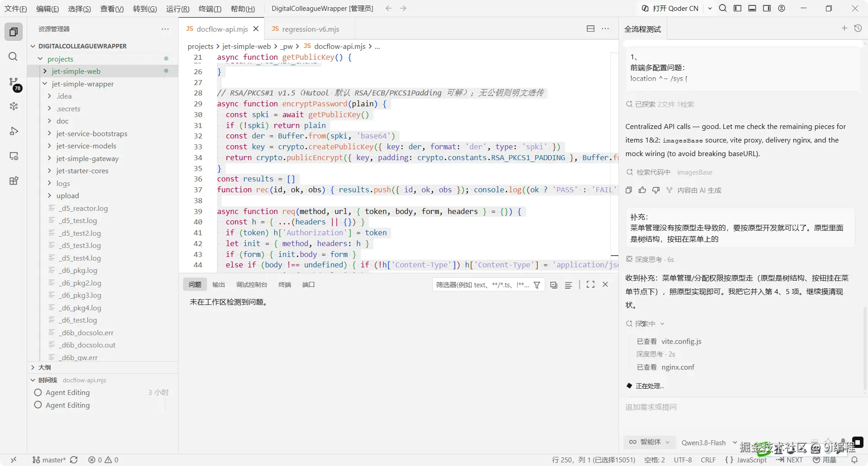Copy the AI response

point(629,190)
